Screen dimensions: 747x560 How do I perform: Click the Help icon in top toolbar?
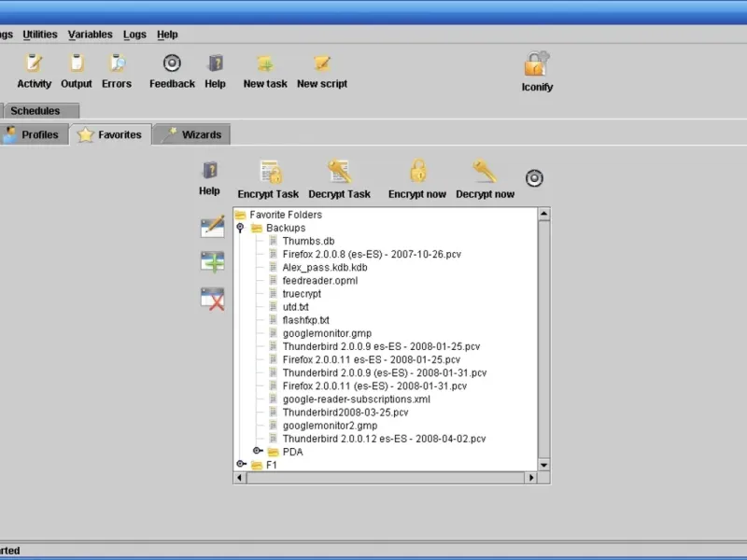[x=216, y=63]
